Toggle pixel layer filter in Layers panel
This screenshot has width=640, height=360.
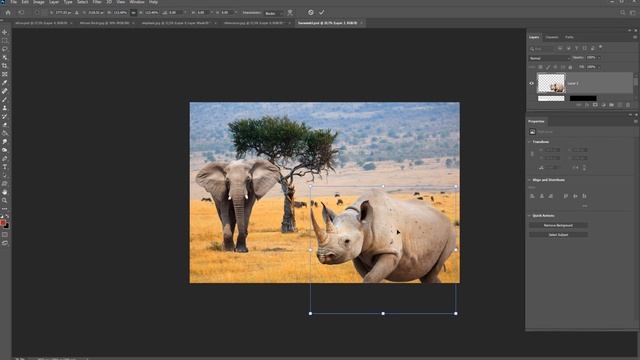[x=560, y=49]
